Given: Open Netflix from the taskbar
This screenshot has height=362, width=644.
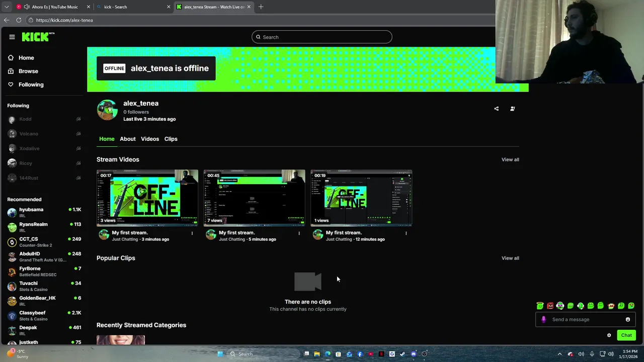Looking at the screenshot, I should pyautogui.click(x=381, y=354).
